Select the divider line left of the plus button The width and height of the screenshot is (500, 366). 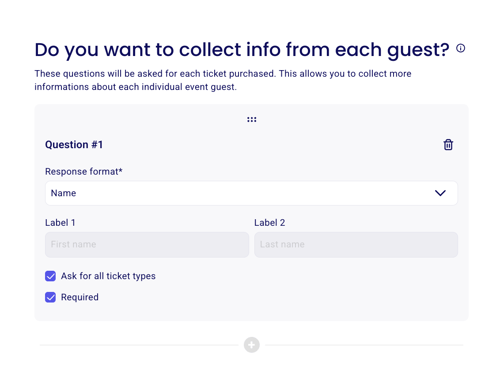(139, 345)
